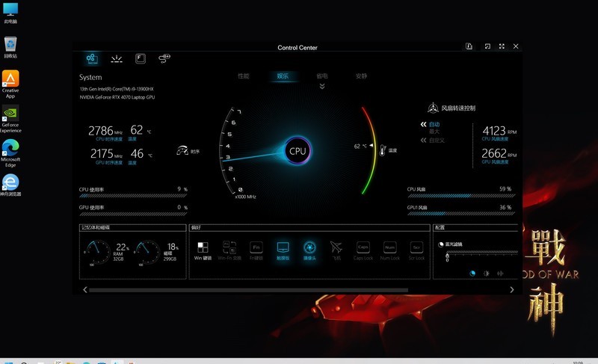Image resolution: width=598 pixels, height=364 pixels.
Task: Select the brightness page icon in 配置
Action: [487, 274]
